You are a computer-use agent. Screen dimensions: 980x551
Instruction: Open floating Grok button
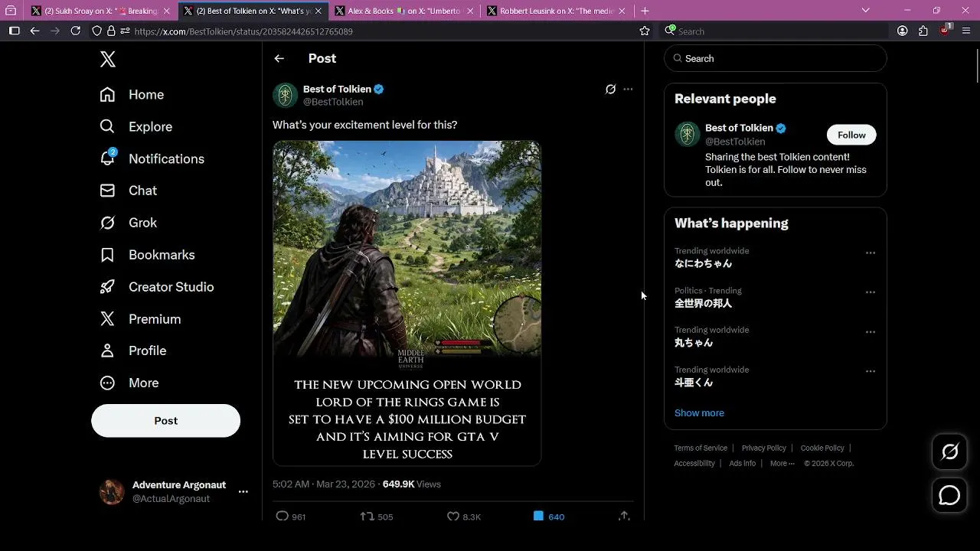[949, 452]
